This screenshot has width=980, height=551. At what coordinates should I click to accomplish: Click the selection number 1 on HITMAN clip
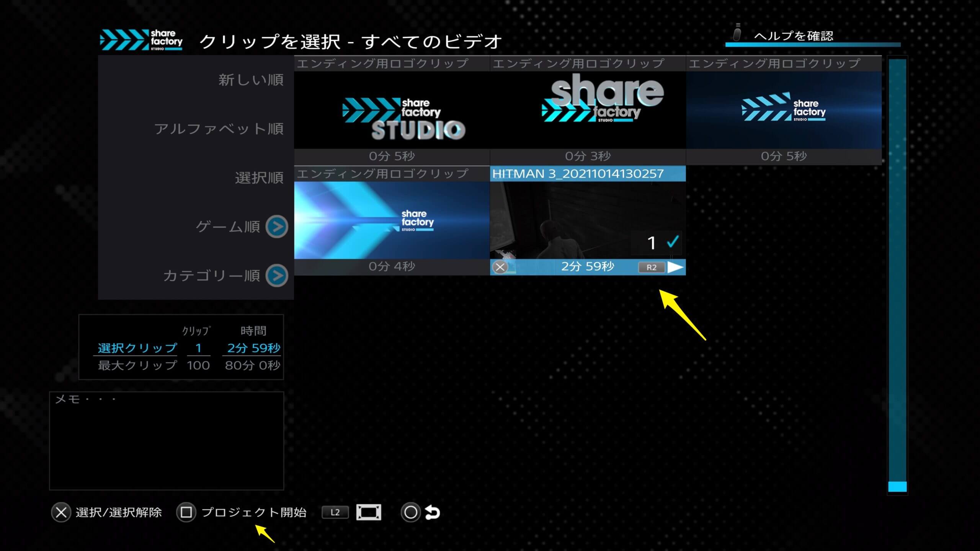click(652, 243)
